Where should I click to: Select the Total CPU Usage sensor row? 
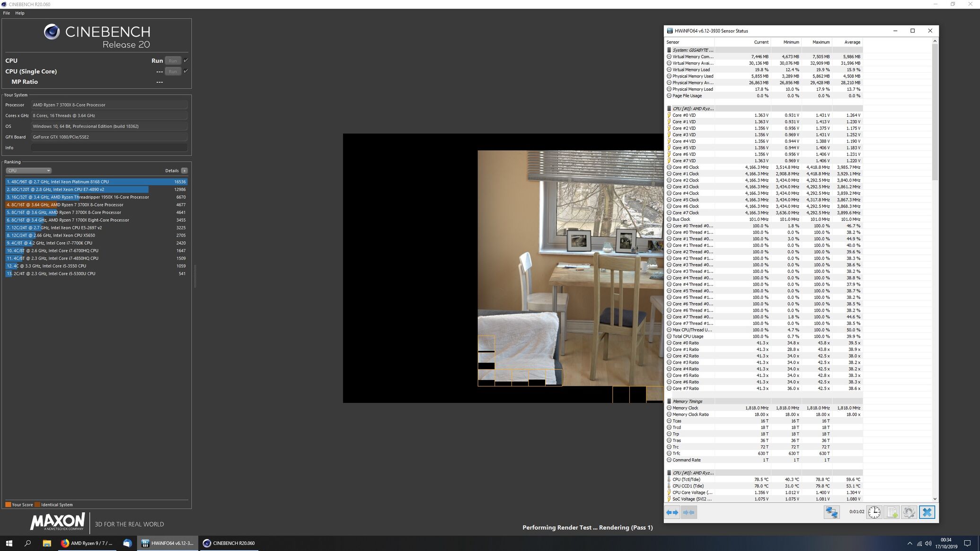pyautogui.click(x=763, y=336)
